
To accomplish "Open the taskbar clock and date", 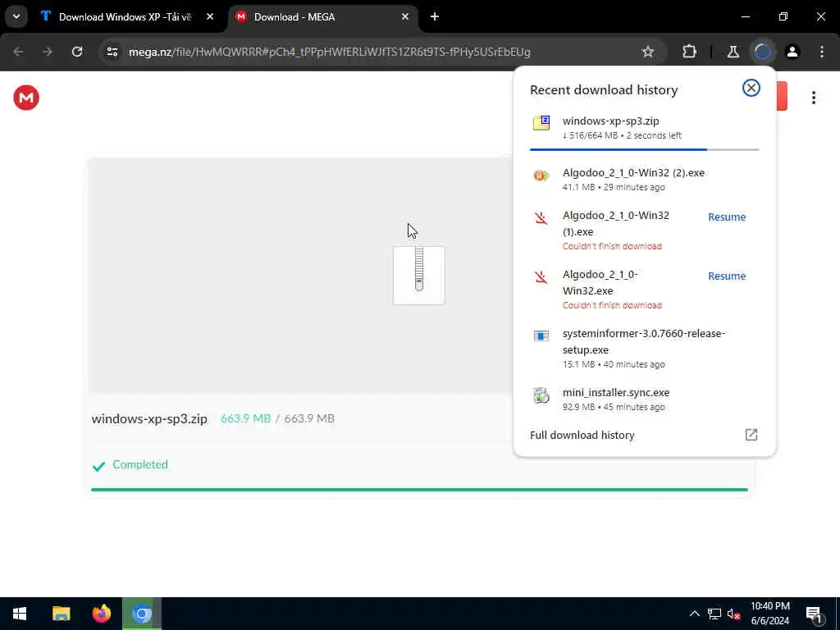I will coord(769,614).
